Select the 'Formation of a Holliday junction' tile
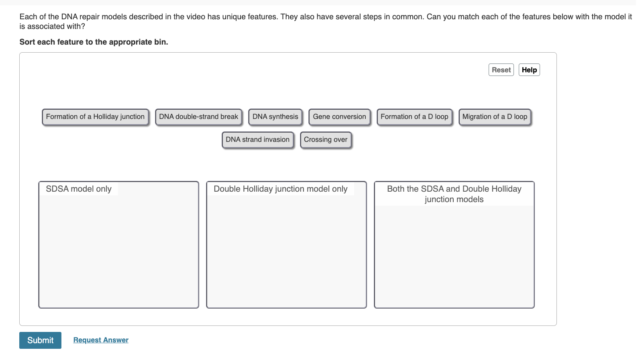 click(x=96, y=117)
